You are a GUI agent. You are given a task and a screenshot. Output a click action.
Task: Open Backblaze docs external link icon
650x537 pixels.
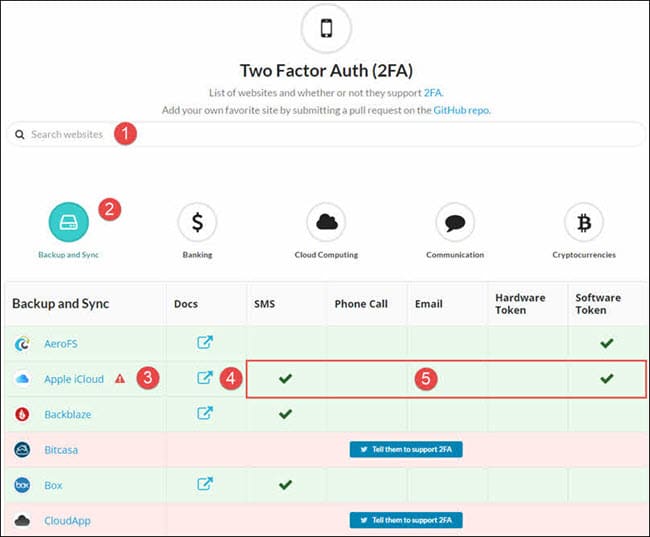click(x=205, y=413)
